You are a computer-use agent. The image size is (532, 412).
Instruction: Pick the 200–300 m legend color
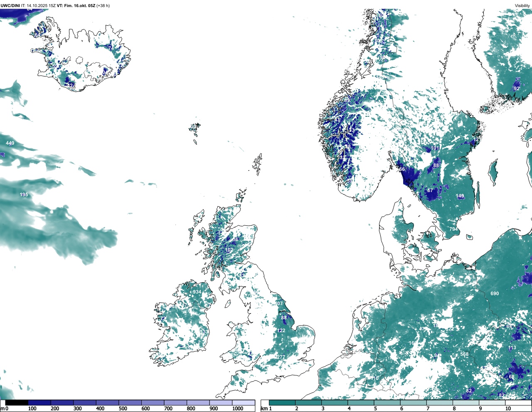(x=62, y=403)
